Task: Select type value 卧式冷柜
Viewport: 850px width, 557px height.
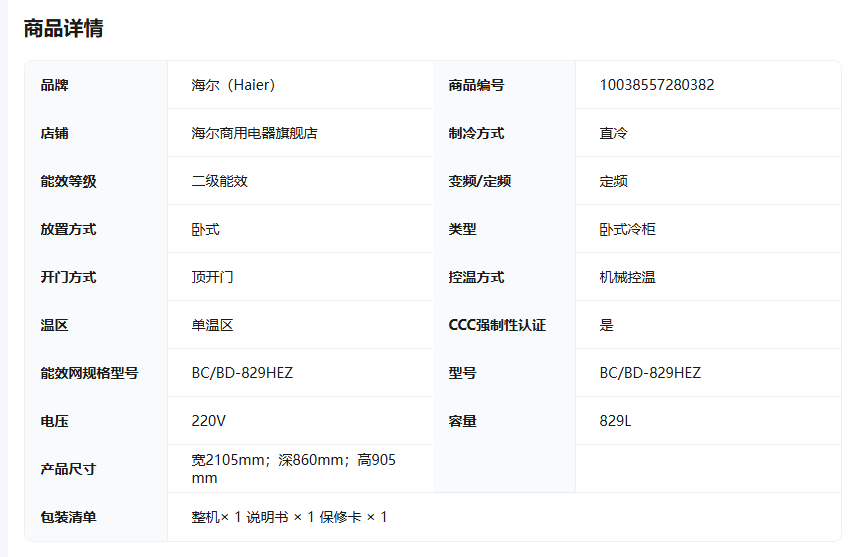Action: tap(627, 229)
